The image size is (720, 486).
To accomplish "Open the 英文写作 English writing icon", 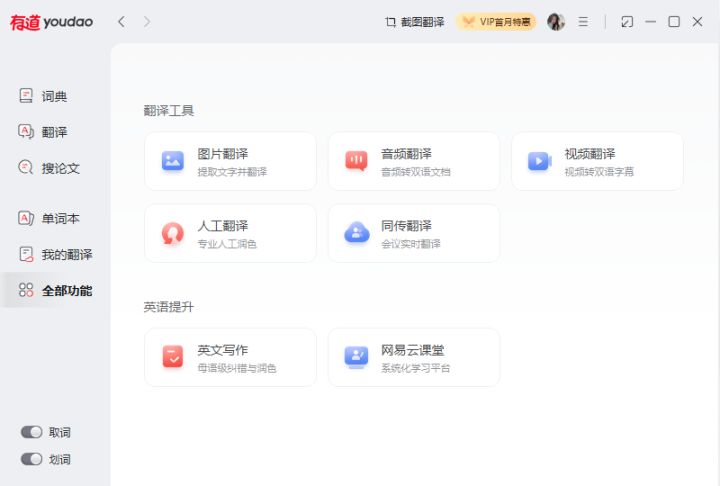I will click(173, 357).
